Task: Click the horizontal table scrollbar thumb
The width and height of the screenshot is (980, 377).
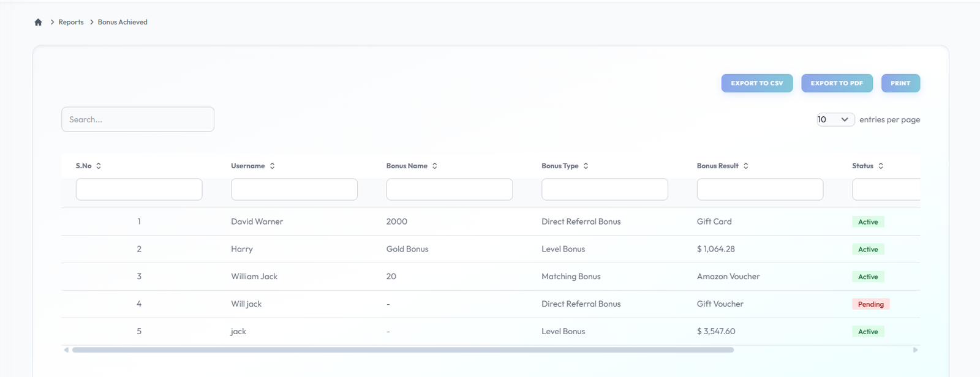Action: pyautogui.click(x=403, y=350)
